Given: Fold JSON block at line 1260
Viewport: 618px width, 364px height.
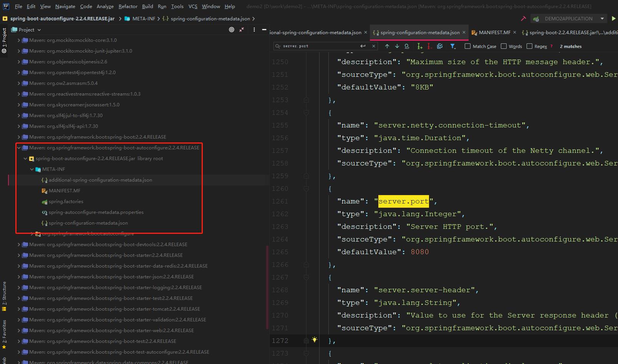Looking at the screenshot, I should click(x=306, y=189).
